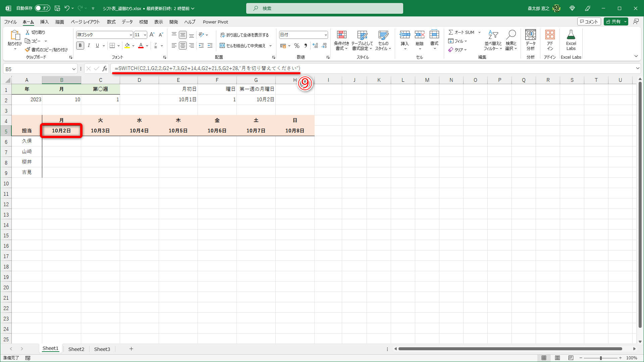Click the コメント button

click(x=589, y=21)
